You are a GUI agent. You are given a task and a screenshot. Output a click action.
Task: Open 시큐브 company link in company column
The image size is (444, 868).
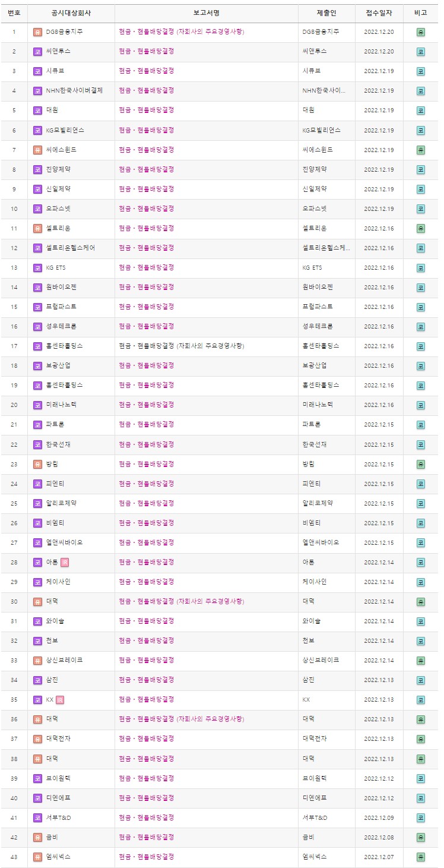(55, 71)
